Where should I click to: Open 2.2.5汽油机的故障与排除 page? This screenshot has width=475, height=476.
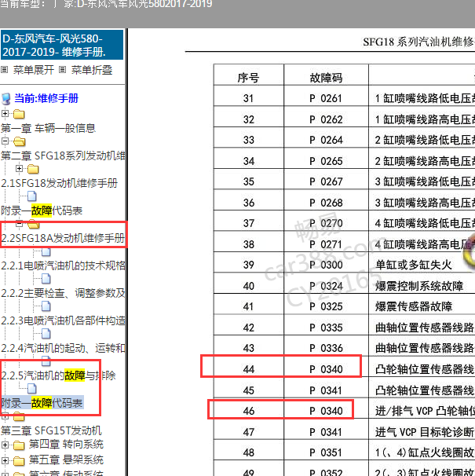tap(58, 375)
